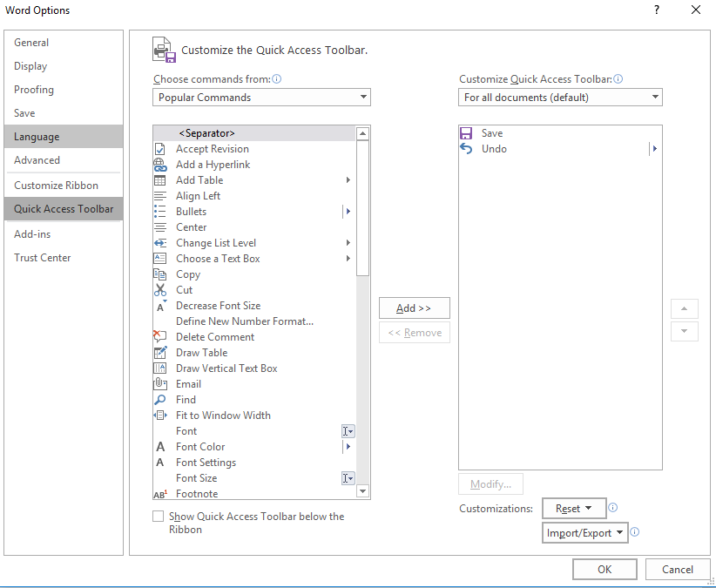Open the Import/Export dropdown button

tap(585, 533)
